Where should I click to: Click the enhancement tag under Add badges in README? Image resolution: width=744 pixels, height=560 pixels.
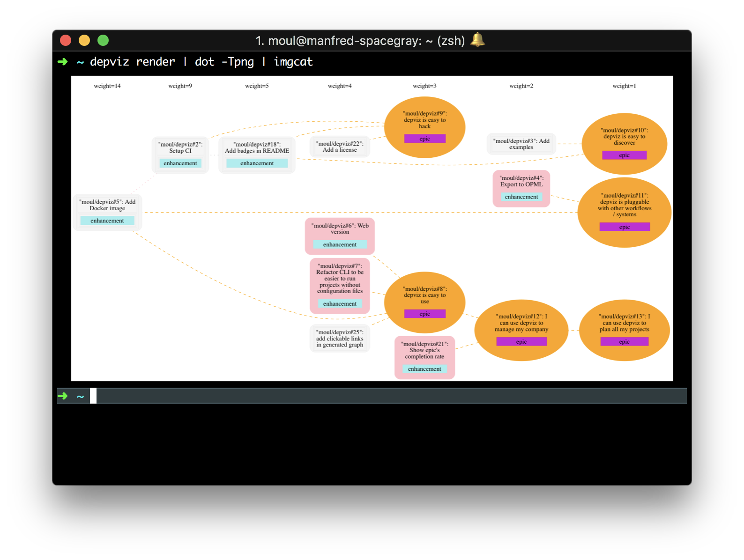point(257,163)
